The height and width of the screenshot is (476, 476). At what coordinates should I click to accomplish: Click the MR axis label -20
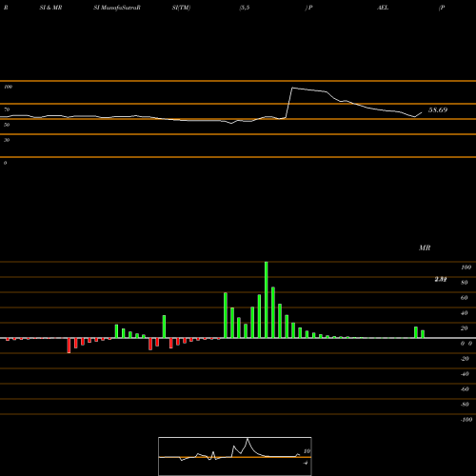[x=465, y=359]
